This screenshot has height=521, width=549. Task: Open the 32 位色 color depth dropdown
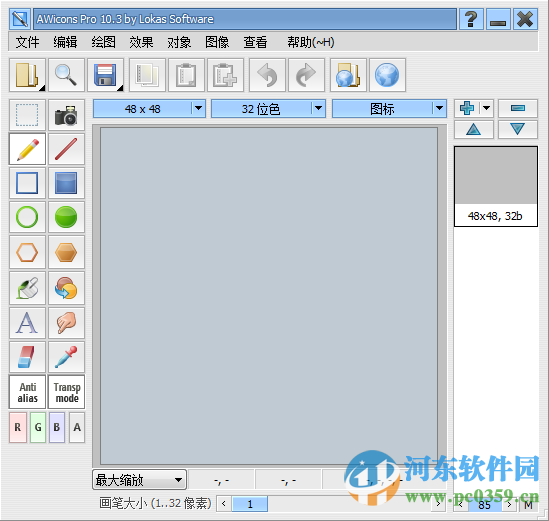tap(268, 109)
